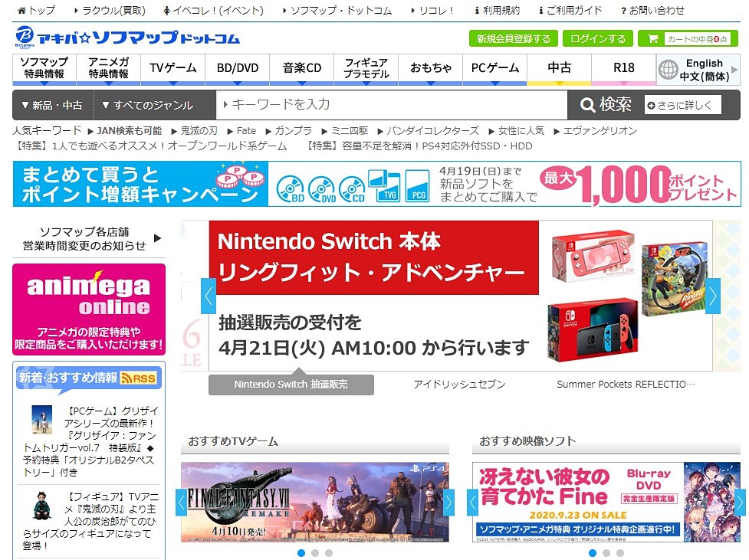Go to previous video software slide
749x560 pixels.
pos(472,503)
